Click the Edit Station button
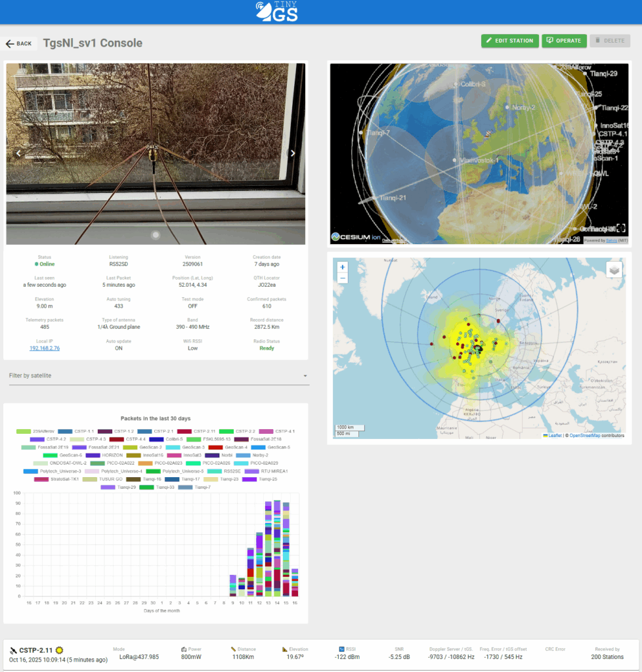The width and height of the screenshot is (642, 672). tap(509, 41)
